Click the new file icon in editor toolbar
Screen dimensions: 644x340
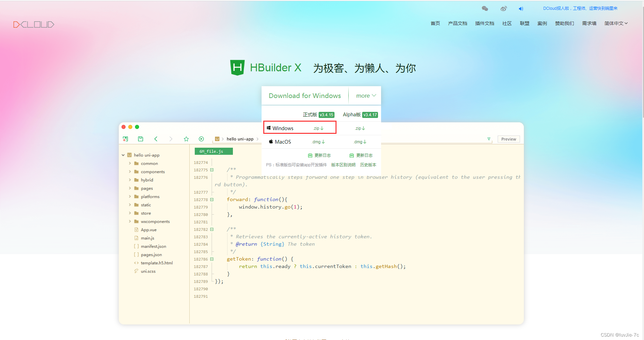126,139
